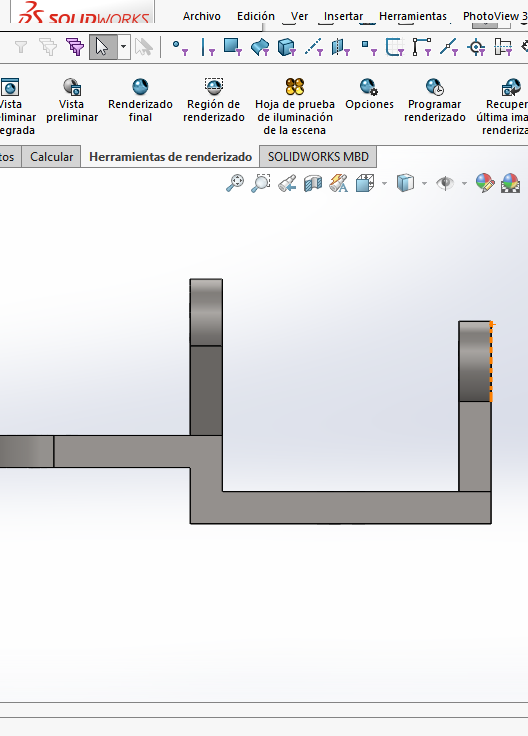Viewport: 528px width, 736px height.
Task: Enable the sketch point filter
Action: [x=368, y=47]
